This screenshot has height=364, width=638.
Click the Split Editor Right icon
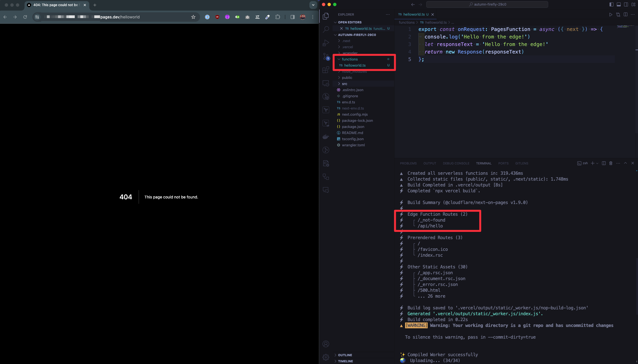pos(625,14)
